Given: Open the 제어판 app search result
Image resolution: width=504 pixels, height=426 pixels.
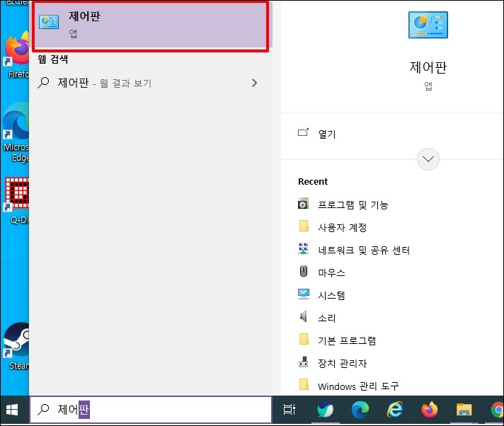Looking at the screenshot, I should pyautogui.click(x=151, y=26).
